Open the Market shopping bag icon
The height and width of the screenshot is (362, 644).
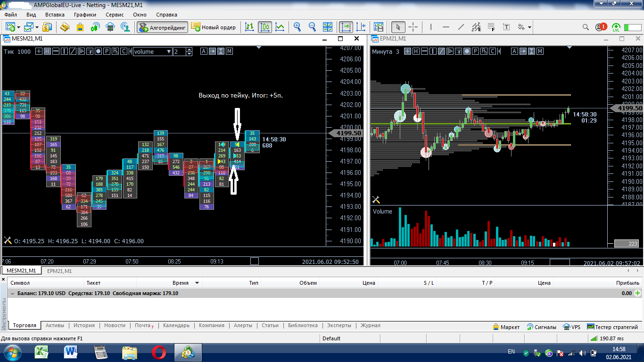pos(80,27)
